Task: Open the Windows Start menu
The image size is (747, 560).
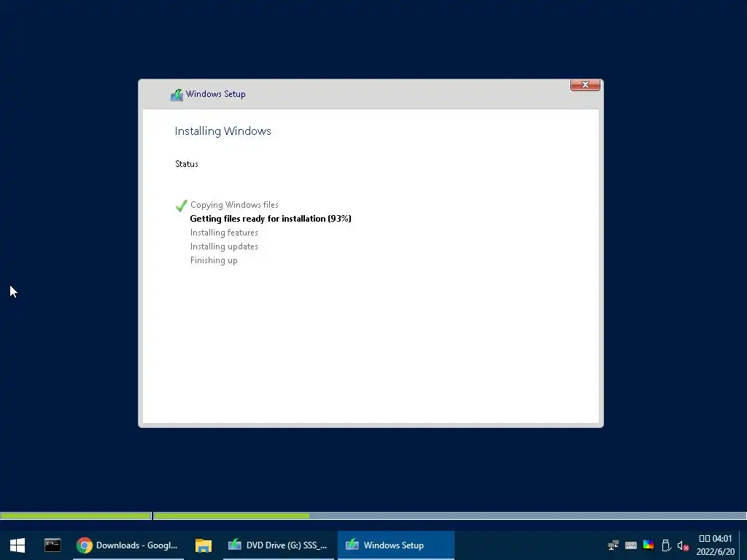Action: click(x=18, y=545)
